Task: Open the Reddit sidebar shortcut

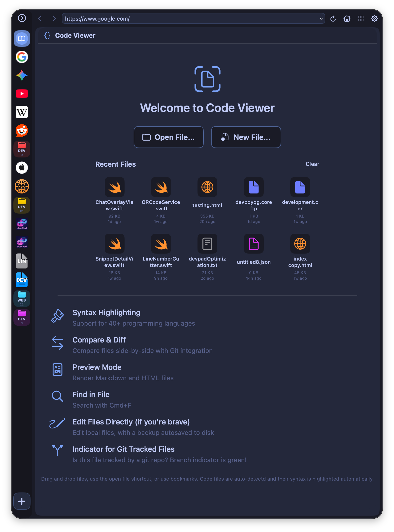Action: [x=22, y=130]
